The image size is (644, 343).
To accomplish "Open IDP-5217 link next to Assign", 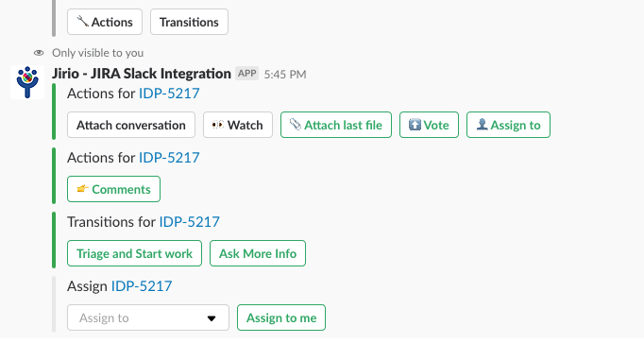I will [x=142, y=286].
